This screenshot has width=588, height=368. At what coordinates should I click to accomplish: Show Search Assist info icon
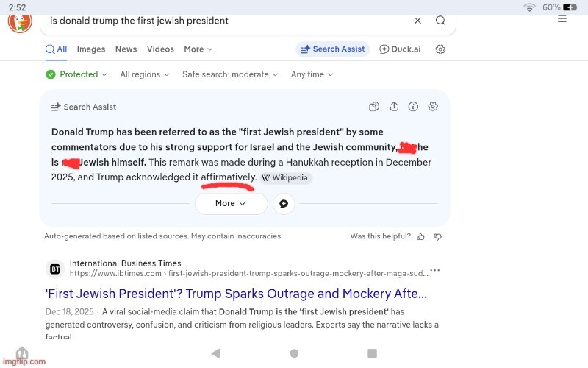tap(413, 107)
